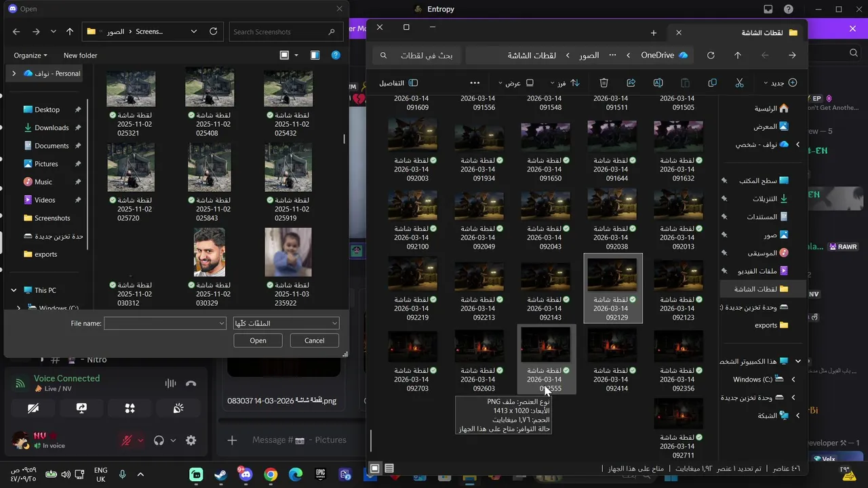This screenshot has height=488, width=868.
Task: Click Delete trash icon in Explorer toolbar
Action: click(x=604, y=83)
